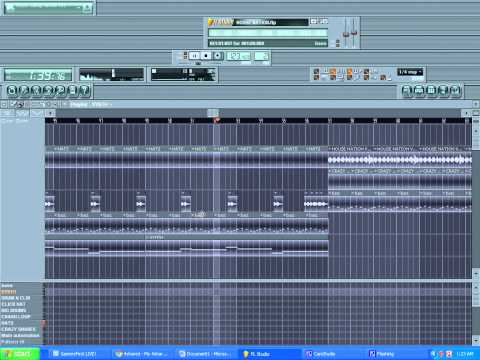
Task: Click the playlist vertical scrollbar down arrow
Action: 476,273
